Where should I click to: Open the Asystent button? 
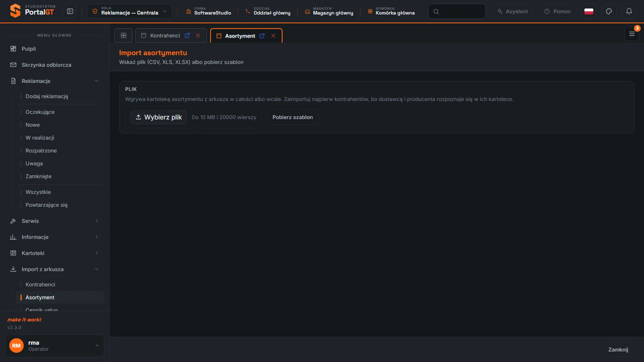pyautogui.click(x=512, y=11)
